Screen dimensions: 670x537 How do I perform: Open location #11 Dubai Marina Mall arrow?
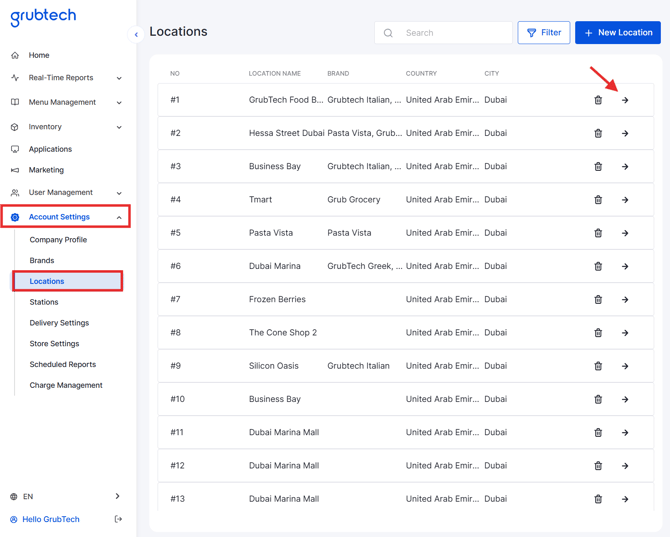coord(625,432)
